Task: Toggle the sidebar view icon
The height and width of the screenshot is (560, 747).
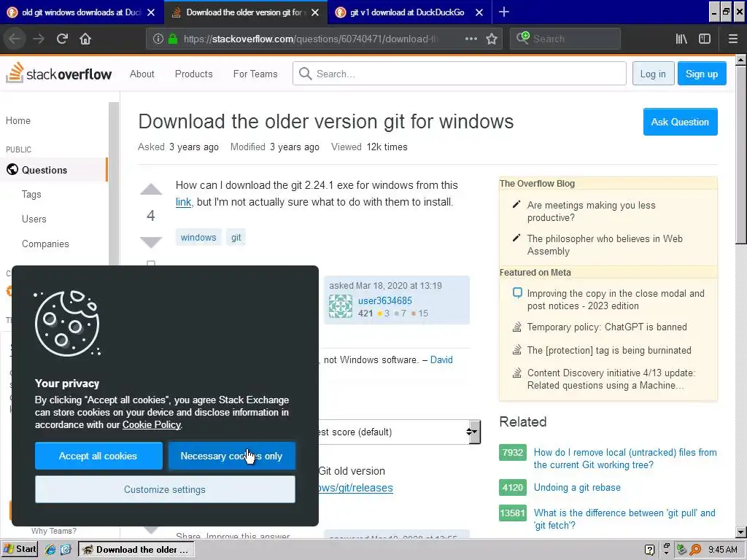Action: (x=705, y=39)
